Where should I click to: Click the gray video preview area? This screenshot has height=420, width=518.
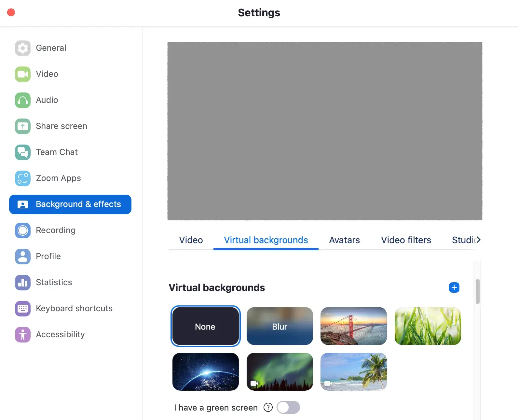(x=325, y=131)
